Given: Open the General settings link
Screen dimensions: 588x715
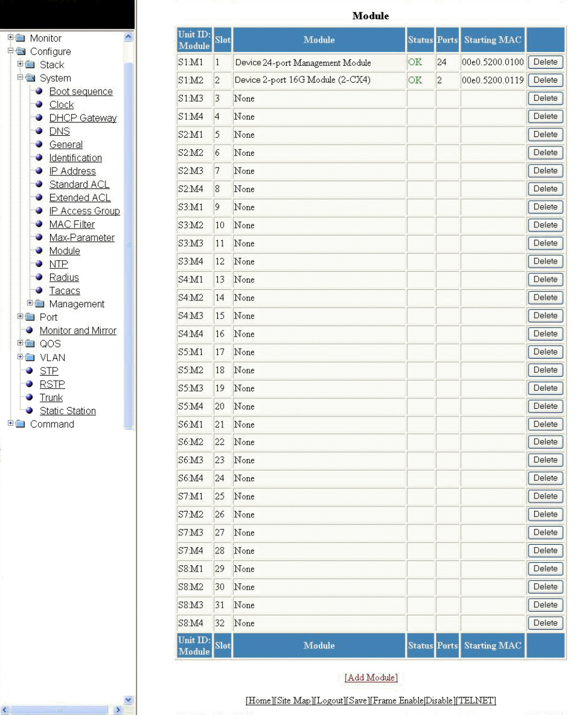Looking at the screenshot, I should point(66,145).
